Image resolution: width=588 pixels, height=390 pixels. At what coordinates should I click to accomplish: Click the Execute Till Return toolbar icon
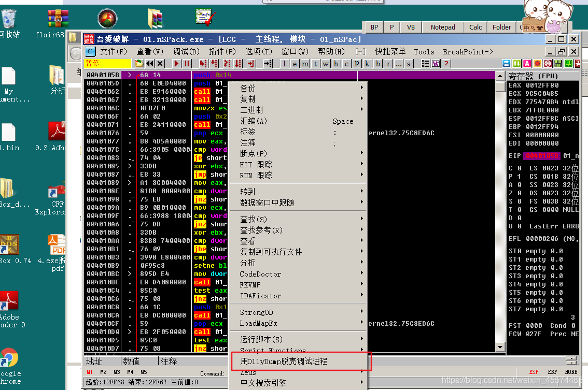(x=251, y=64)
